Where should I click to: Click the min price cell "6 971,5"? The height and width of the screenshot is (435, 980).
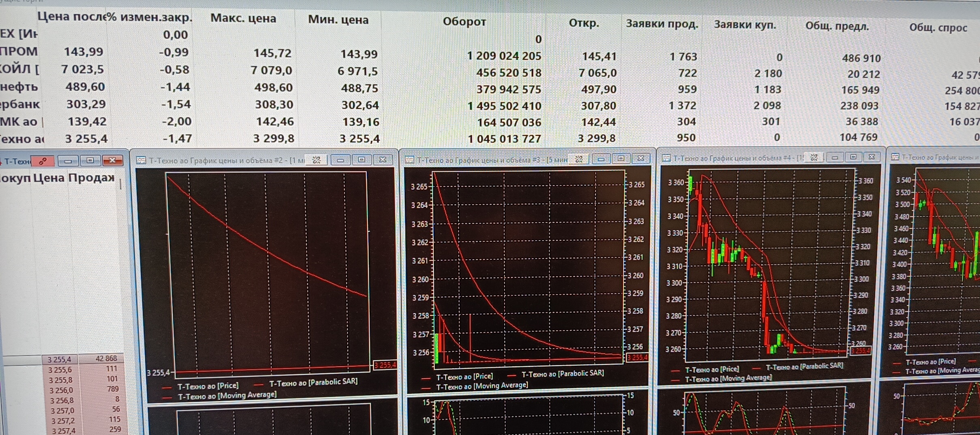point(357,71)
